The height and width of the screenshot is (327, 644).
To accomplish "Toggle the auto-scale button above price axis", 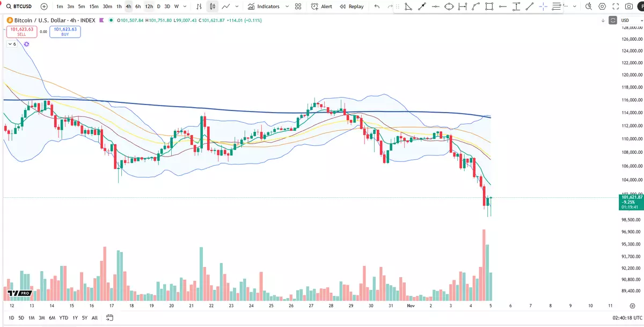I will [613, 20].
